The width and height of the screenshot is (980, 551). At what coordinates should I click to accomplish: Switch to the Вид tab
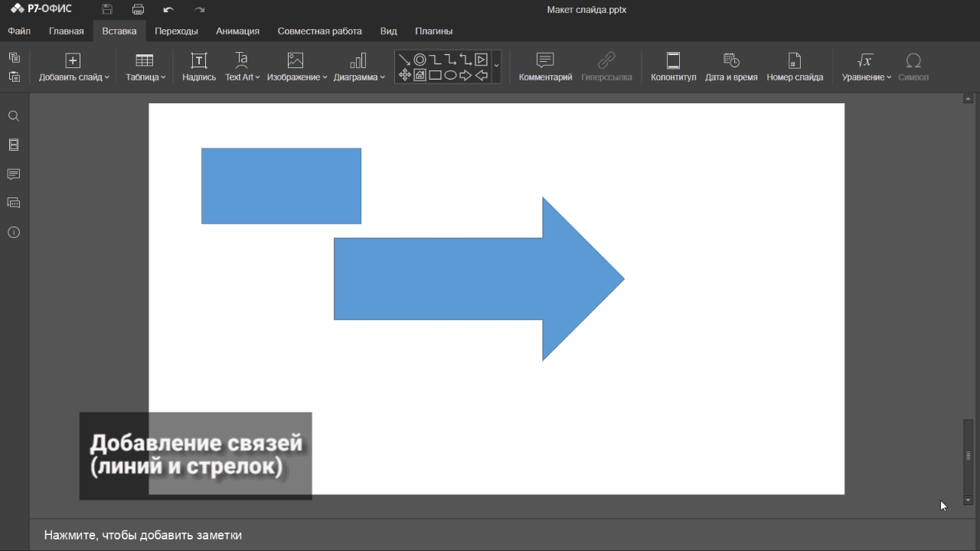click(x=389, y=31)
